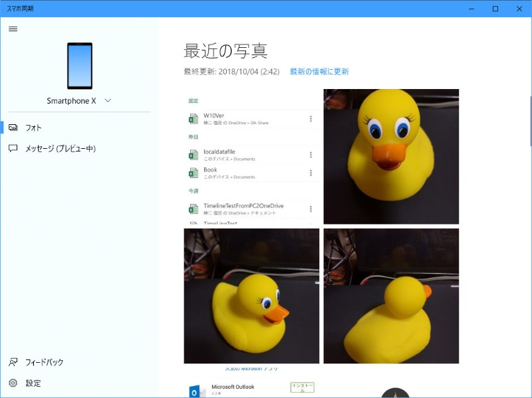Refresh photos via 最新の情報に更新 link
Image resolution: width=532 pixels, height=398 pixels.
click(x=319, y=72)
